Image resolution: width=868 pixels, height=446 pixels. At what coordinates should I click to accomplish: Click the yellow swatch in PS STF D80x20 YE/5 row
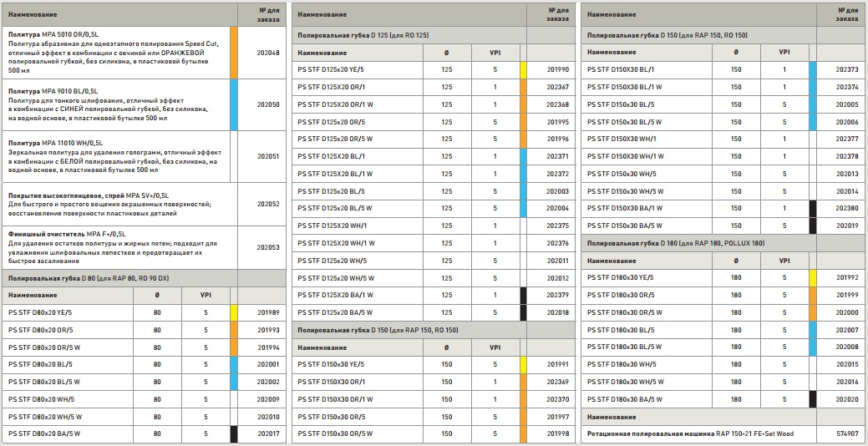click(234, 312)
